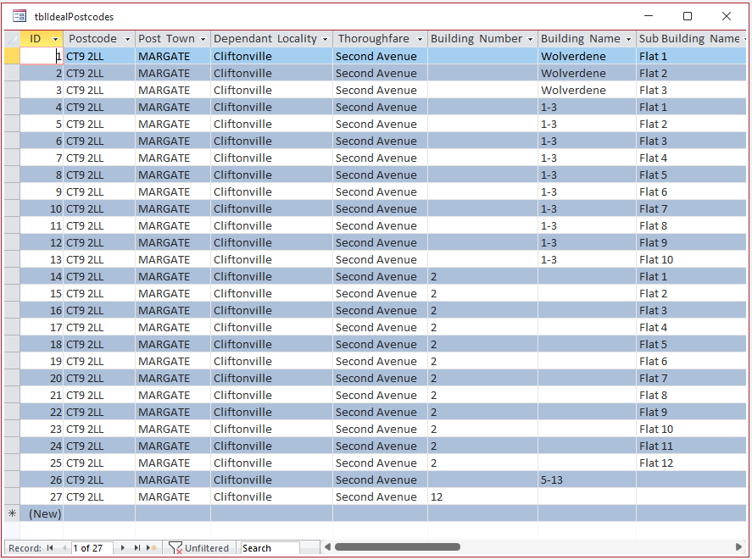Click the current record number field
This screenshot has width=752, height=560.
pyautogui.click(x=92, y=548)
